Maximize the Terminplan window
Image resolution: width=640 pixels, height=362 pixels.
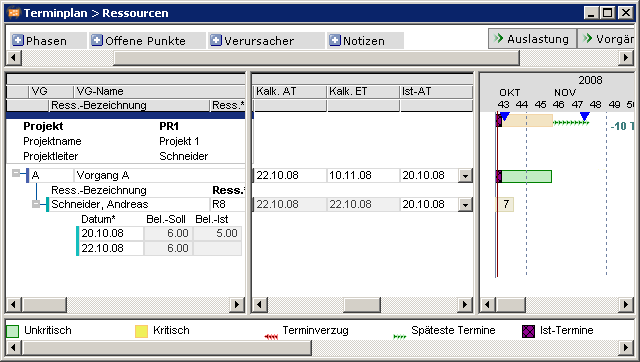click(x=608, y=13)
